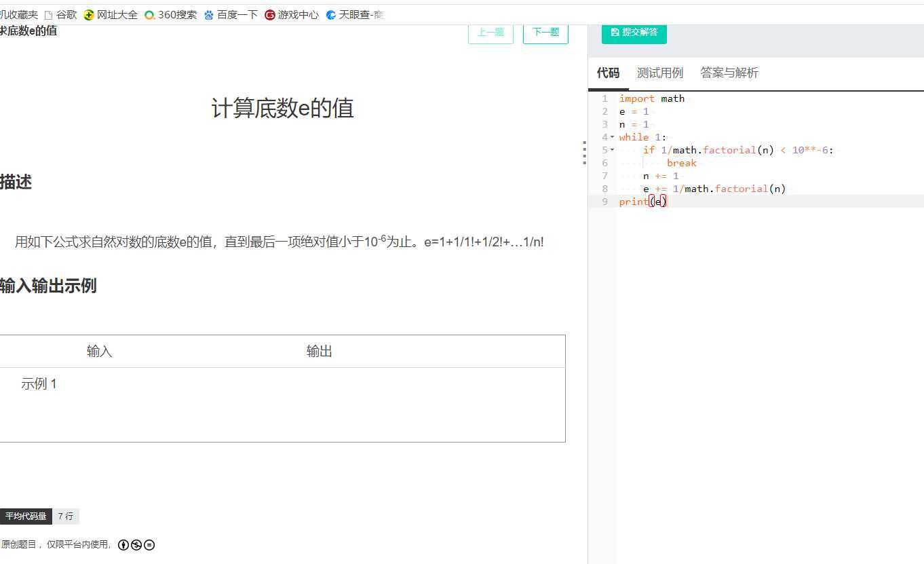
Task: Switch to the 测试用例 tab
Action: click(x=659, y=73)
